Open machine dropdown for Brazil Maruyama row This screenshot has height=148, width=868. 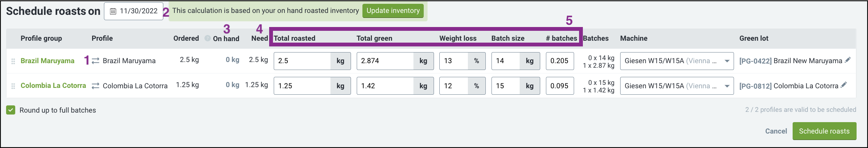pyautogui.click(x=677, y=61)
